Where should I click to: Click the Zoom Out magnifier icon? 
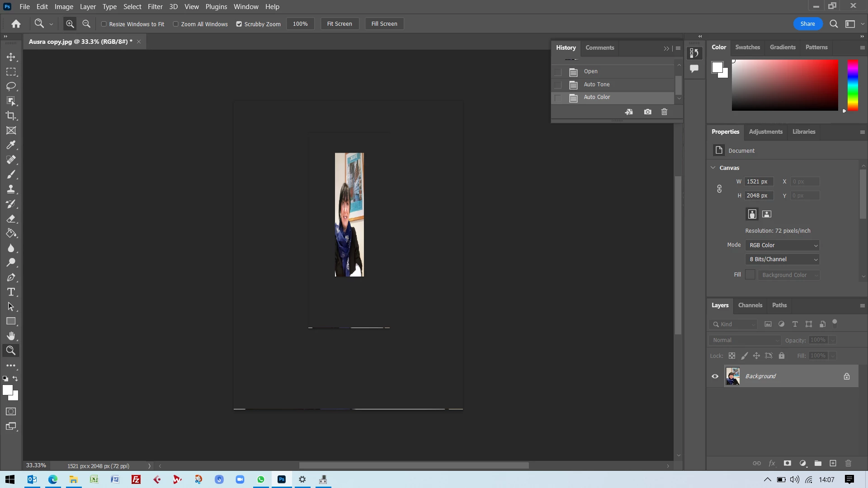pos(86,24)
